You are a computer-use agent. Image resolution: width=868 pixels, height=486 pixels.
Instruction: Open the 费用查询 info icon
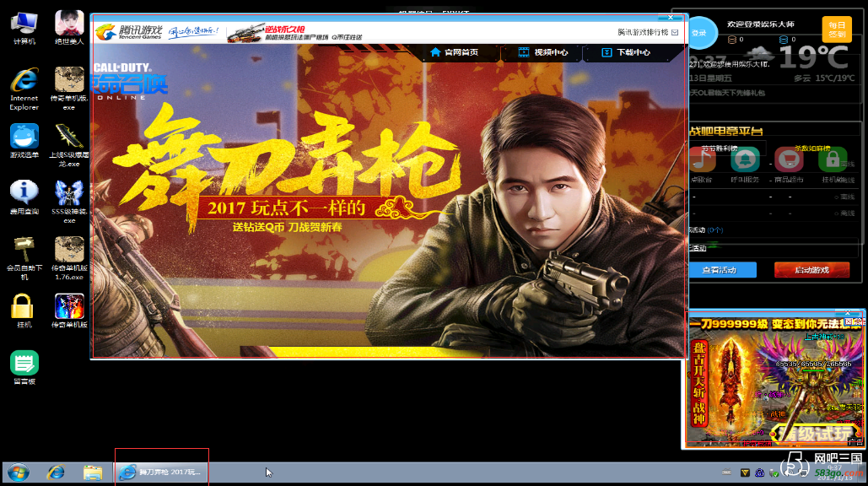[x=24, y=197]
